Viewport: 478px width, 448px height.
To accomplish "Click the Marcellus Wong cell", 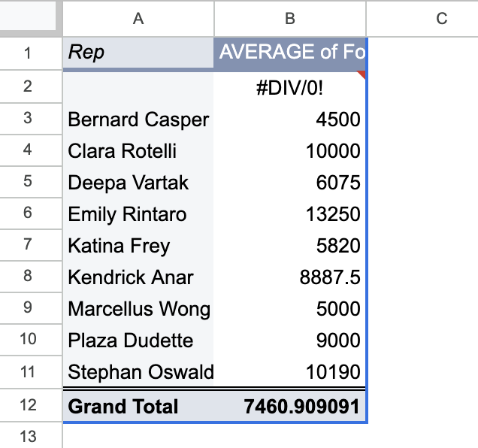I will point(138,309).
